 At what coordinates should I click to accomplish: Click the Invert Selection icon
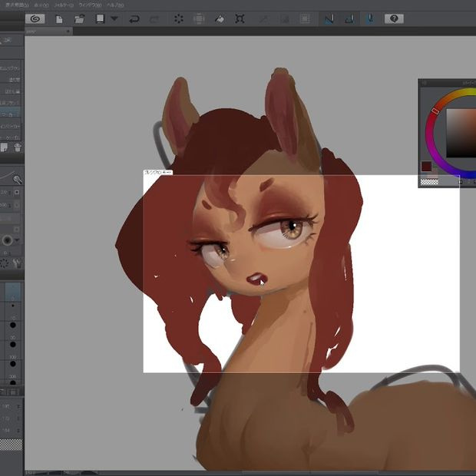pyautogui.click(x=285, y=19)
